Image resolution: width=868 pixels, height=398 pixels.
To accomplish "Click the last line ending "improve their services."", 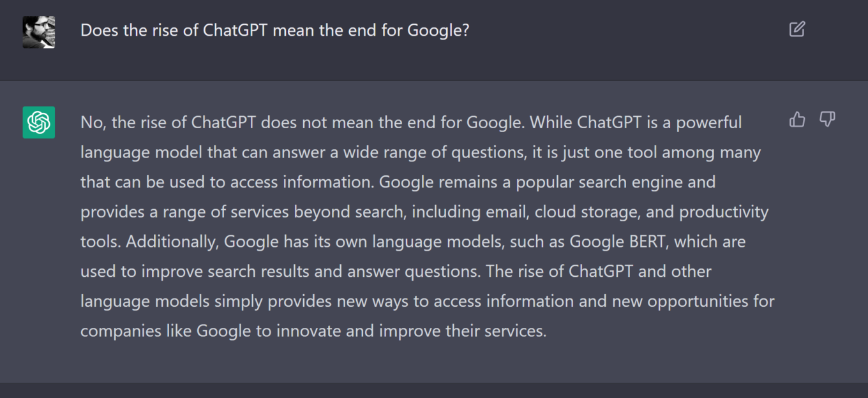I will tap(313, 331).
